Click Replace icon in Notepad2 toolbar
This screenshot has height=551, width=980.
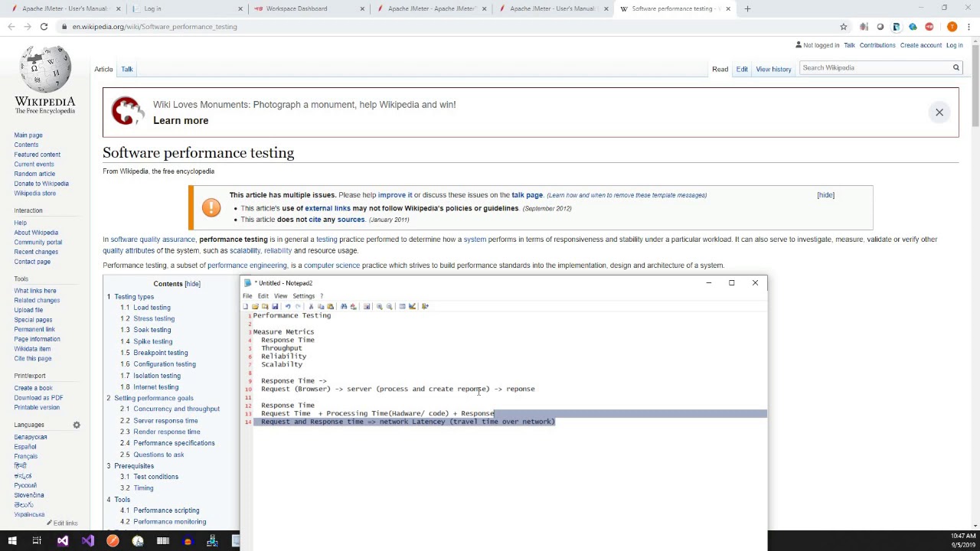click(353, 306)
